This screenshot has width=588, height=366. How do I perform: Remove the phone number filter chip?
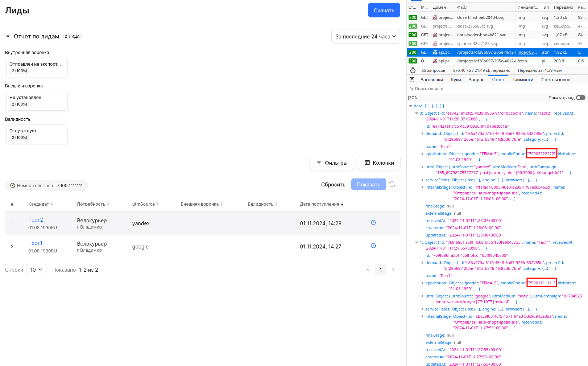pos(13,185)
